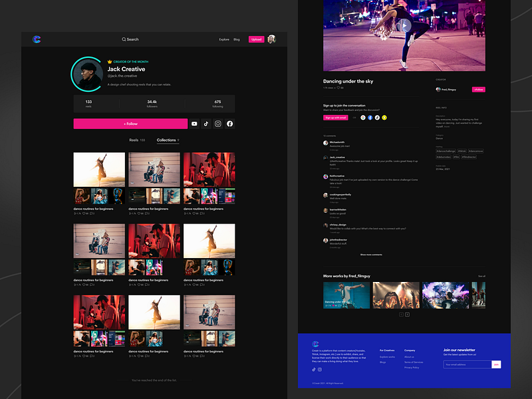Like the video with heart icon

coord(338,88)
